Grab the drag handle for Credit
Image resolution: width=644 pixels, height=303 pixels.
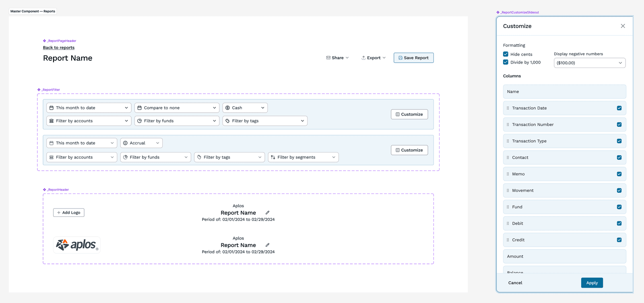[x=508, y=240]
